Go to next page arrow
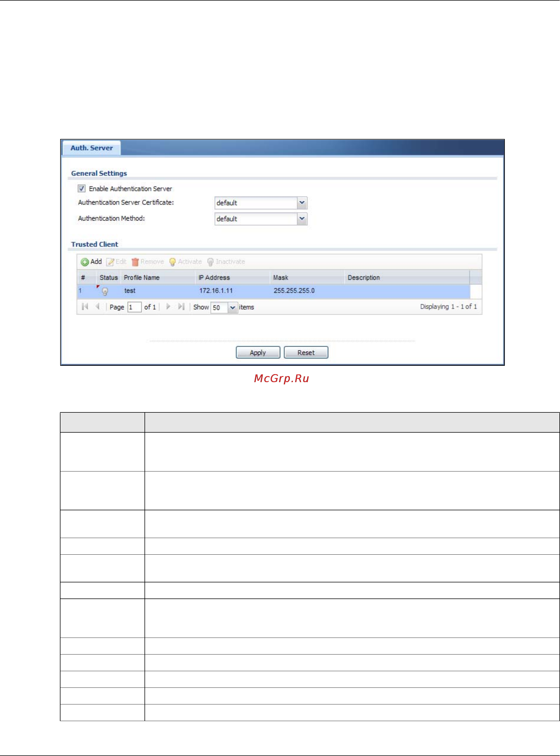Image resolution: width=560 pixels, height=756 pixels. click(168, 307)
